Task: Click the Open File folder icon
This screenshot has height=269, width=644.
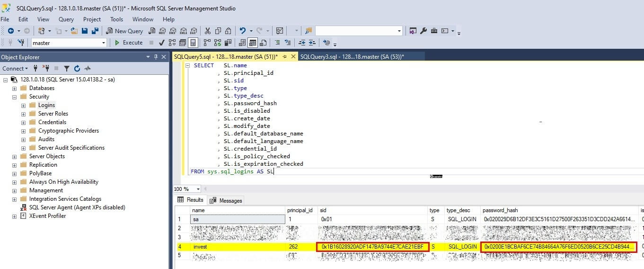Action: point(74,31)
